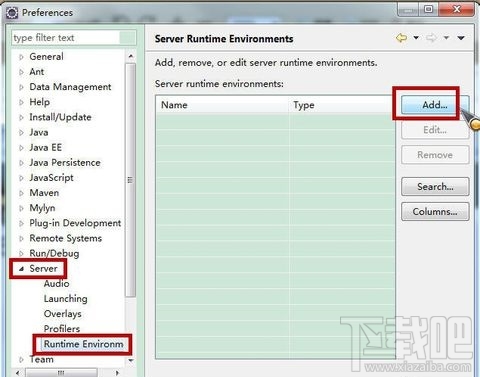Image resolution: width=480 pixels, height=377 pixels.
Task: Expand the JavaScript tree node
Action: 21,178
